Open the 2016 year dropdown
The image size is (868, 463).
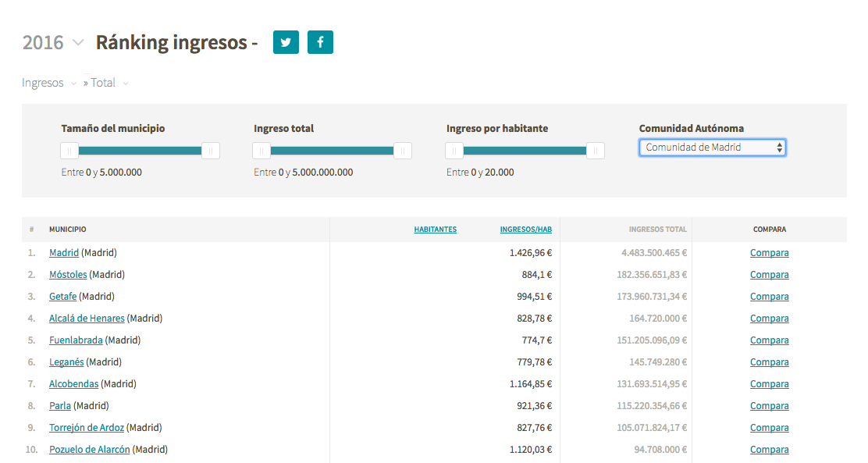tap(53, 42)
